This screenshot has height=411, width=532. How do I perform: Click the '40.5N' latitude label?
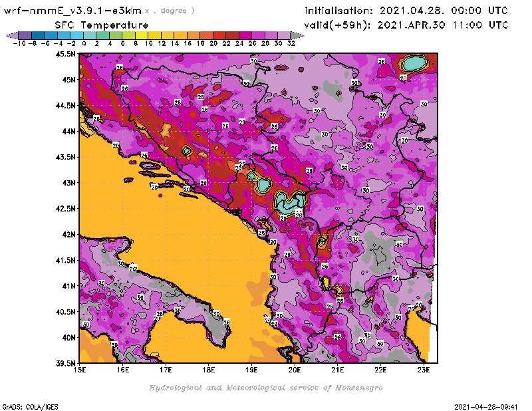coord(66,312)
